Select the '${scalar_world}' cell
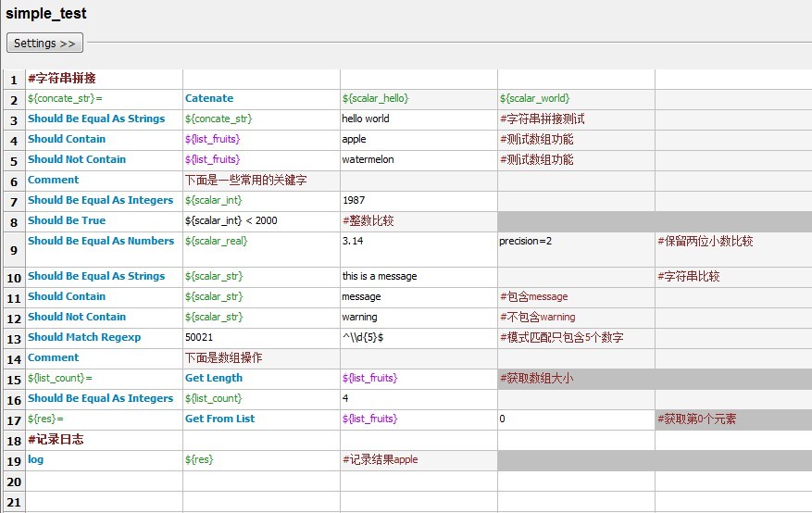812x513 pixels. coord(577,99)
